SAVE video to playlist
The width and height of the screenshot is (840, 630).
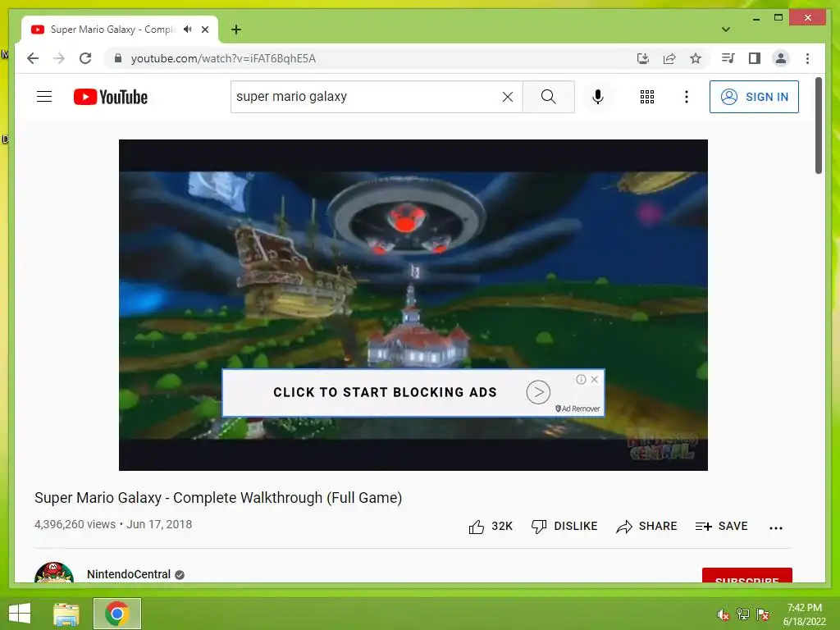pyautogui.click(x=721, y=527)
